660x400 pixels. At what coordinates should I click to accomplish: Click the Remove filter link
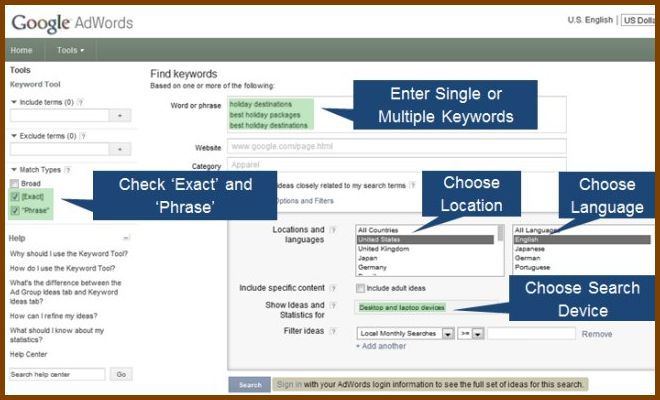coord(597,334)
